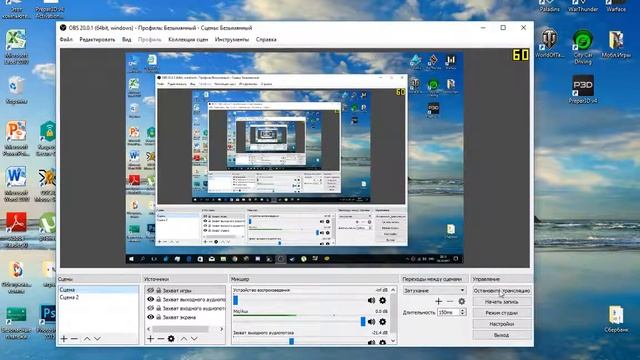Add a new source with plus icon
Viewport: 640px width, 360px height.
coord(150,338)
